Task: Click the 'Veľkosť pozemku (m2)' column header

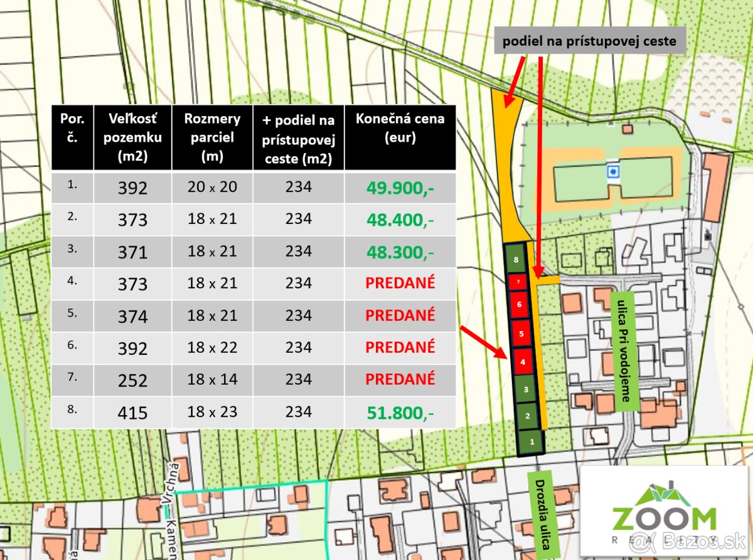Action: point(132,137)
